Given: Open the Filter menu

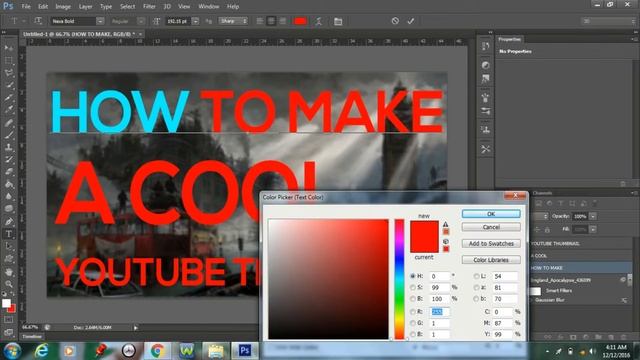Looking at the screenshot, I should [149, 7].
